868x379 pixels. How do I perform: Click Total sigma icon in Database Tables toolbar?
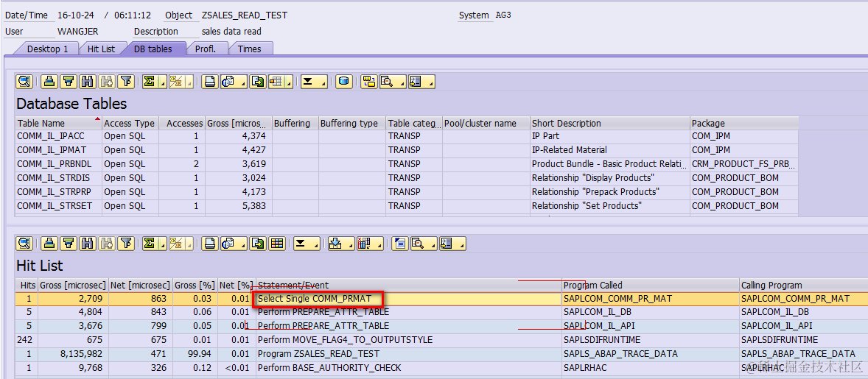(148, 82)
